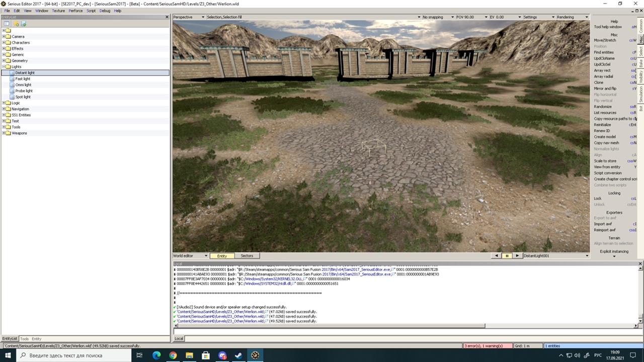Open Steam from the taskbar

click(239, 355)
